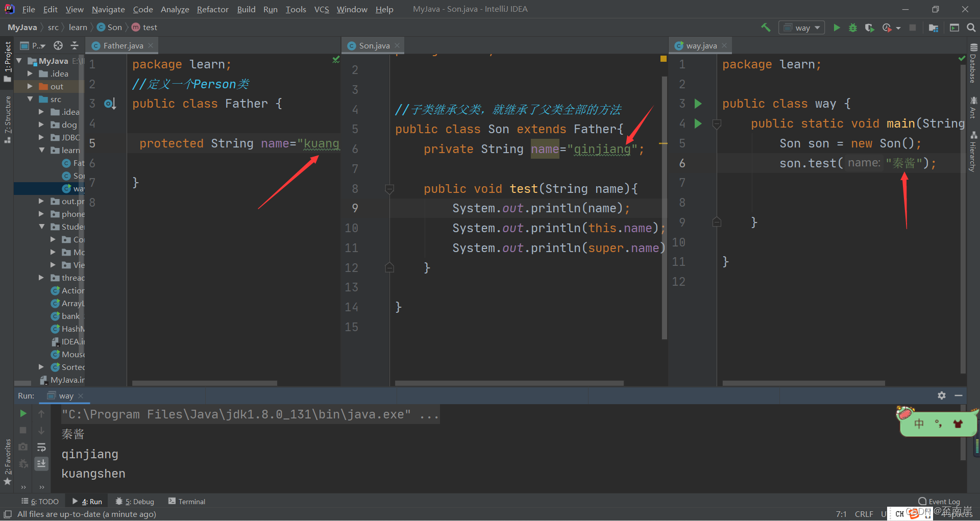Open the TODO tool window button
This screenshot has height=521, width=980.
[40, 502]
